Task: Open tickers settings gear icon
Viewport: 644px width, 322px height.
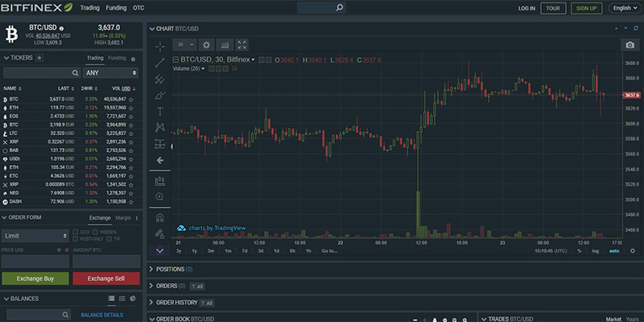Action: [x=133, y=59]
